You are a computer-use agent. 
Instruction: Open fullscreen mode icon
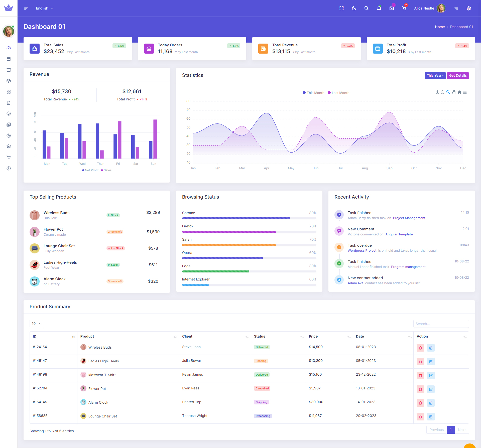point(341,8)
